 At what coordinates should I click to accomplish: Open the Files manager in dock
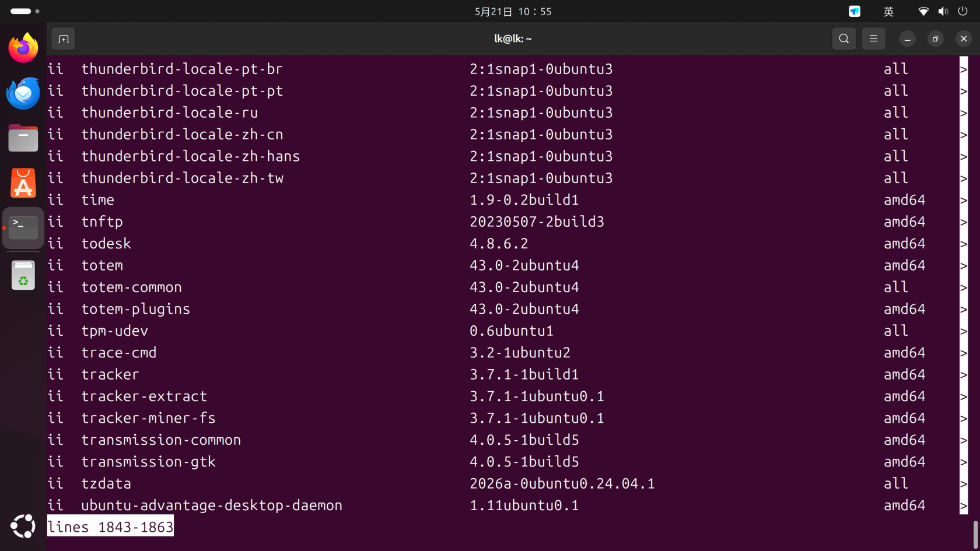pyautogui.click(x=23, y=138)
